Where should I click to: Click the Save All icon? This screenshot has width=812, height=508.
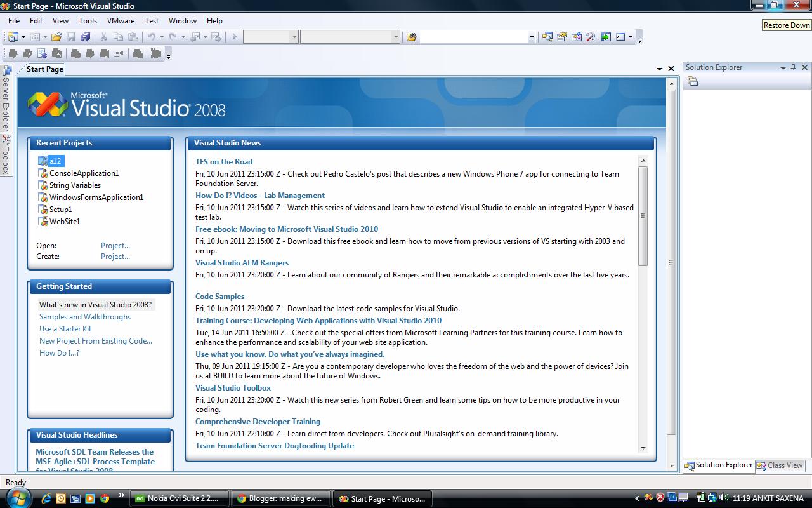(86, 37)
